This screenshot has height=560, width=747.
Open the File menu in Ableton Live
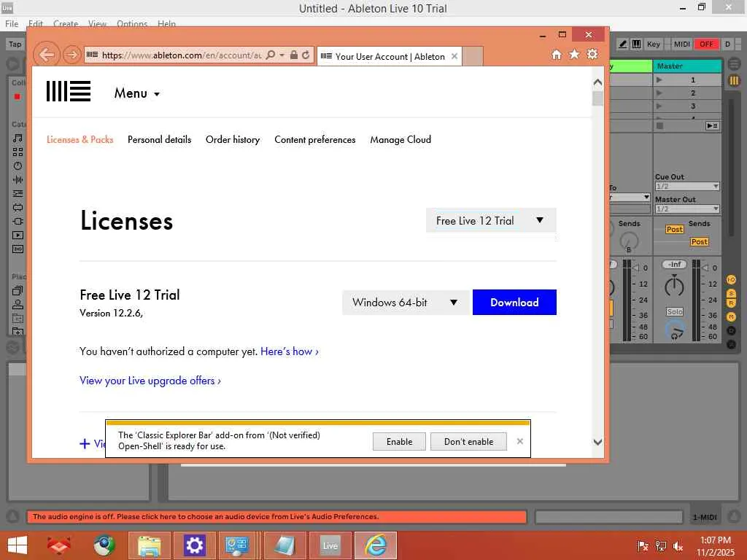coord(12,24)
